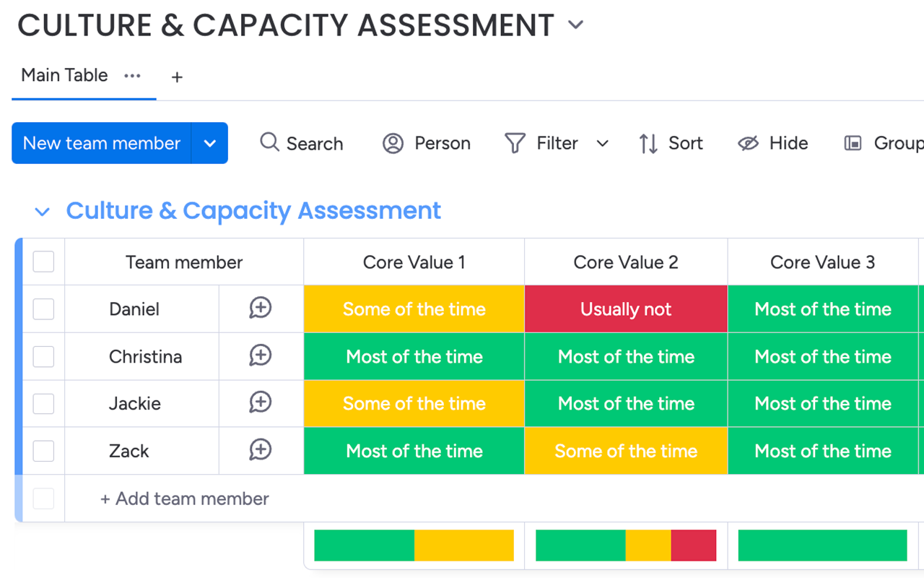The image size is (924, 578).
Task: Check the box for Jackie's row
Action: pyautogui.click(x=43, y=403)
